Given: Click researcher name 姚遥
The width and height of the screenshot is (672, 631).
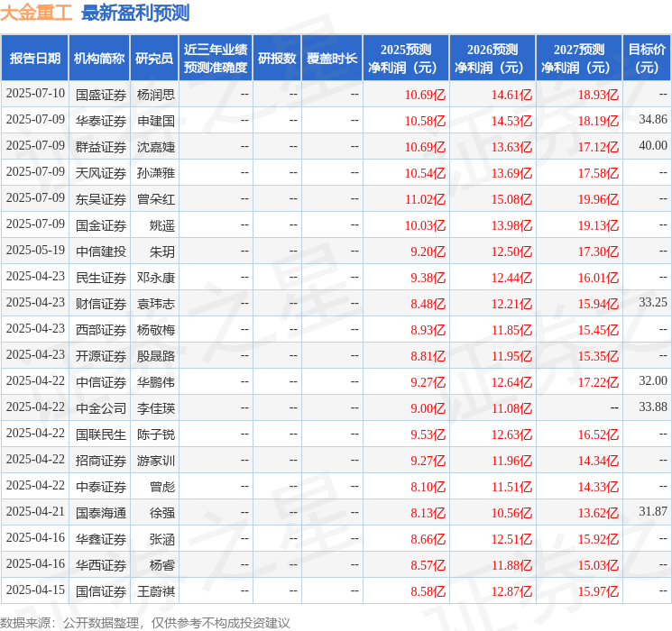Looking at the screenshot, I should coord(162,225).
